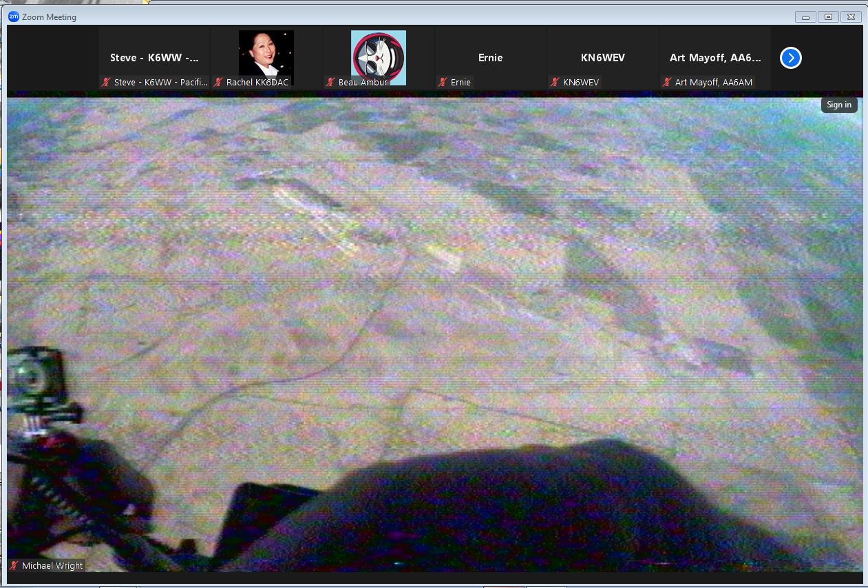Select the Art Mayoff, AA6... participant tile
Image resolution: width=868 pixels, height=588 pixels.
714,58
